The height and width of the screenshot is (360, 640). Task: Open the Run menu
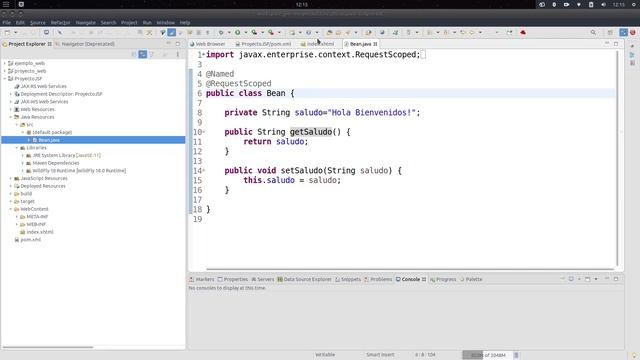[x=147, y=22]
